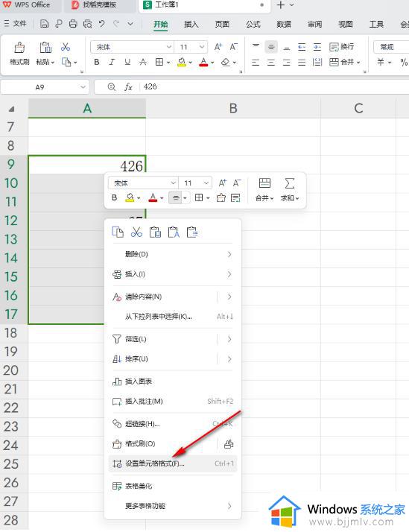Increase indent in the ribbon
Image resolution: width=409 pixels, height=532 pixels.
point(317,47)
